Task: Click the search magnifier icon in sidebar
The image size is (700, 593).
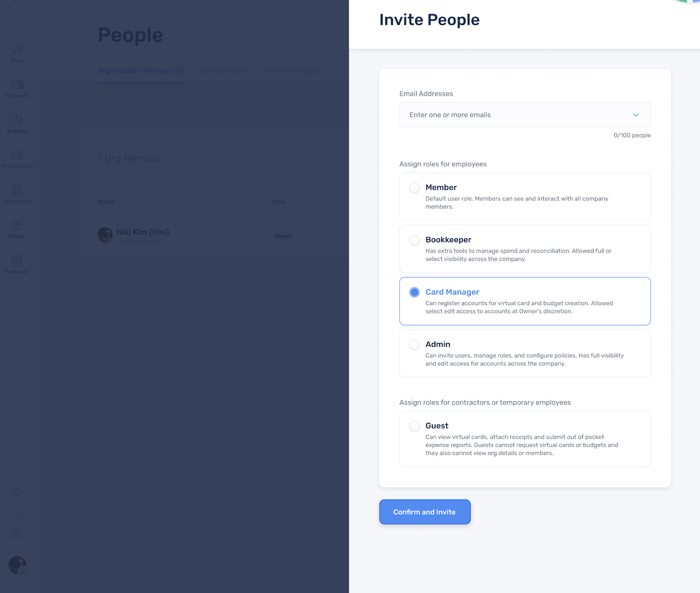Action: (17, 513)
